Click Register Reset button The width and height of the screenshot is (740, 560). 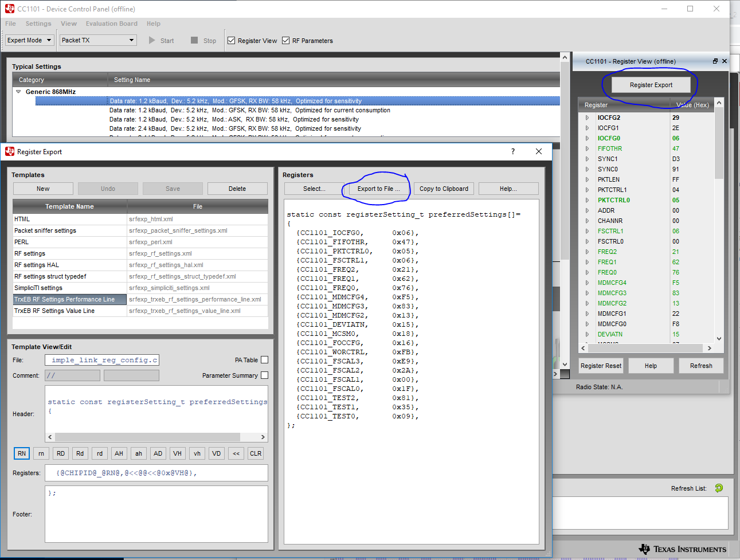601,366
